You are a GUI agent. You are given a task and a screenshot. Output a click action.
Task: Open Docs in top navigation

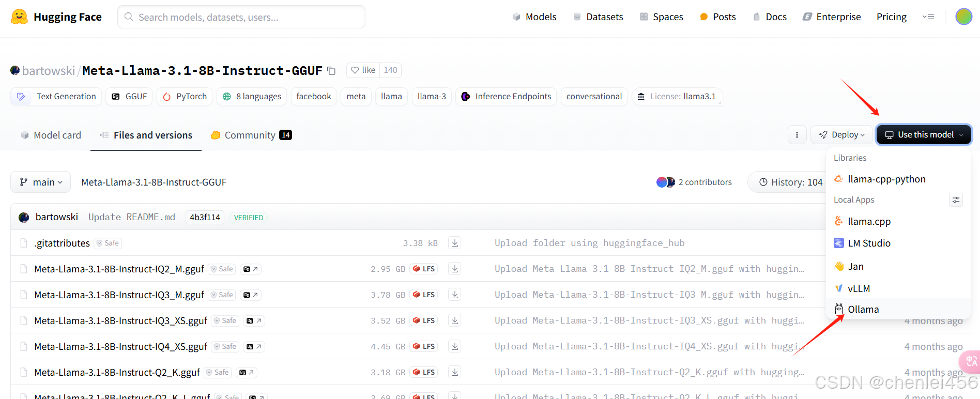[x=770, y=17]
